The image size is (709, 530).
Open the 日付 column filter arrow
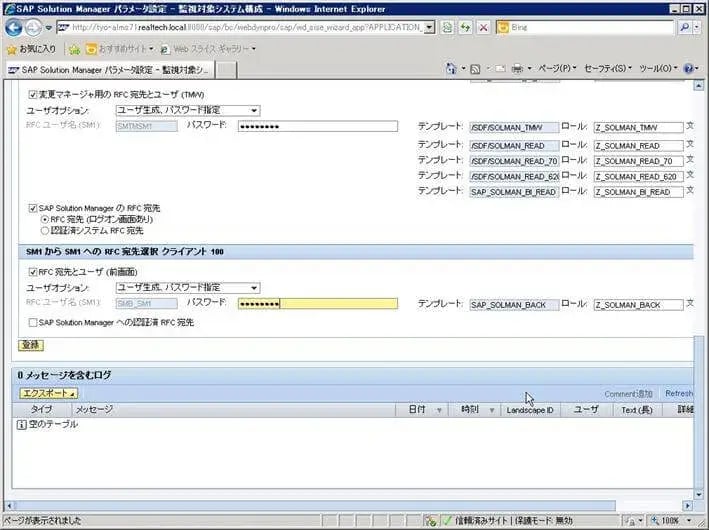point(439,410)
